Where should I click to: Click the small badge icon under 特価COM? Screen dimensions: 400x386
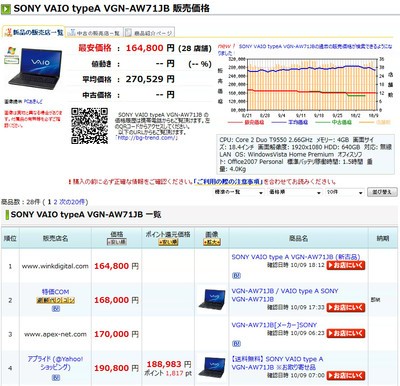tap(55, 309)
